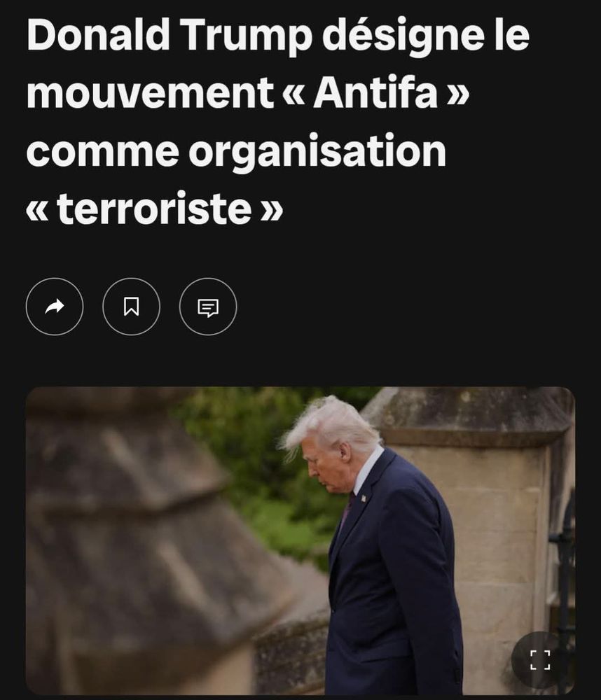Expand the photo to fullscreen

(540, 660)
